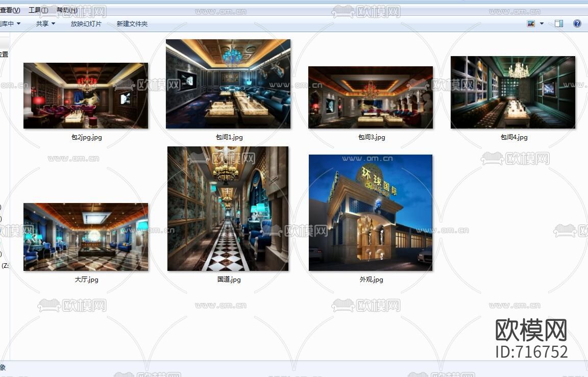Viewport: 588px width, 377px height.
Task: Open the 包间1.jpg image
Action: click(228, 83)
